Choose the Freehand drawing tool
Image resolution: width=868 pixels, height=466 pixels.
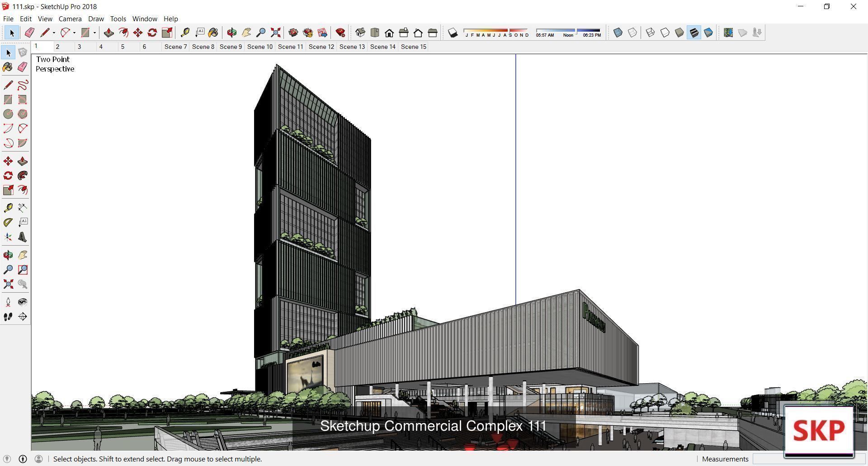click(x=23, y=85)
